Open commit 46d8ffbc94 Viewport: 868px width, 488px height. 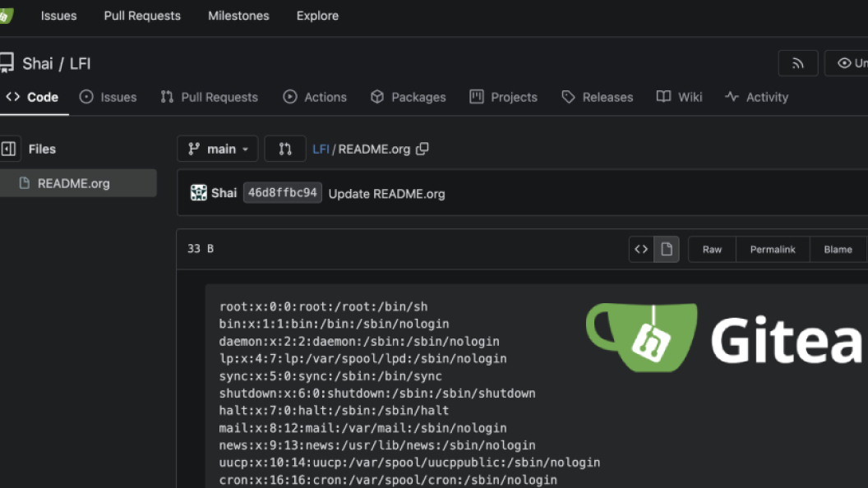(282, 193)
